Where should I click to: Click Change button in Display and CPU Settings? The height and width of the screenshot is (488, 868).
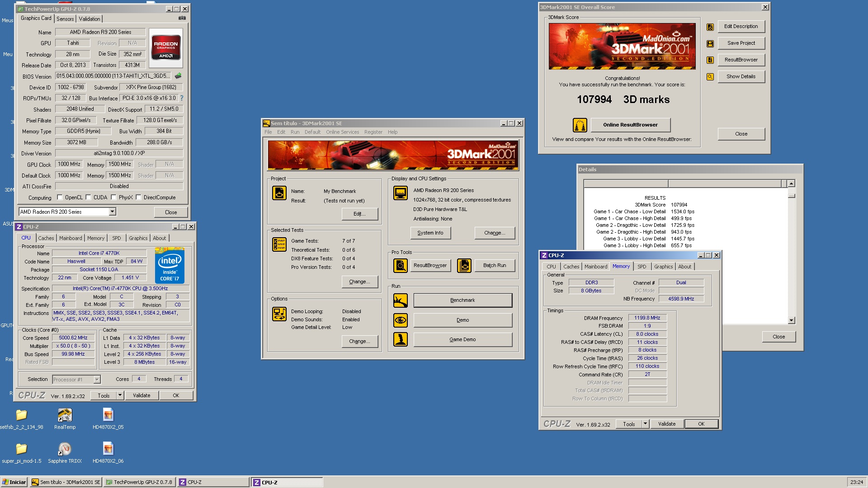coord(495,233)
